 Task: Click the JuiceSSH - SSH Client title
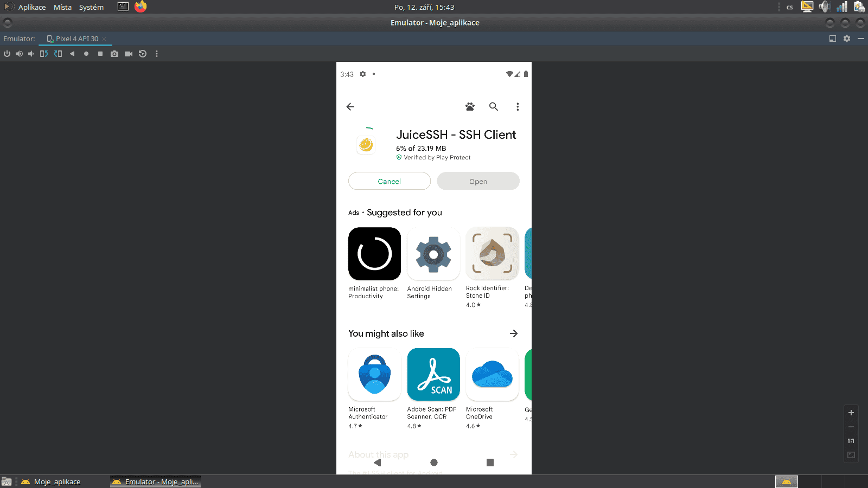pos(456,134)
